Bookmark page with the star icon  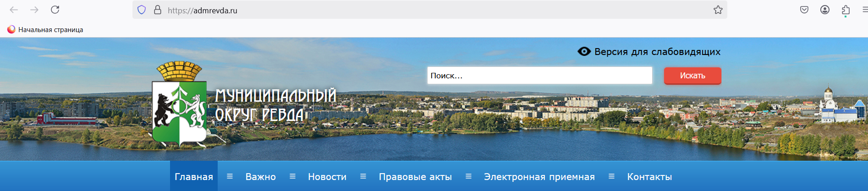[718, 10]
